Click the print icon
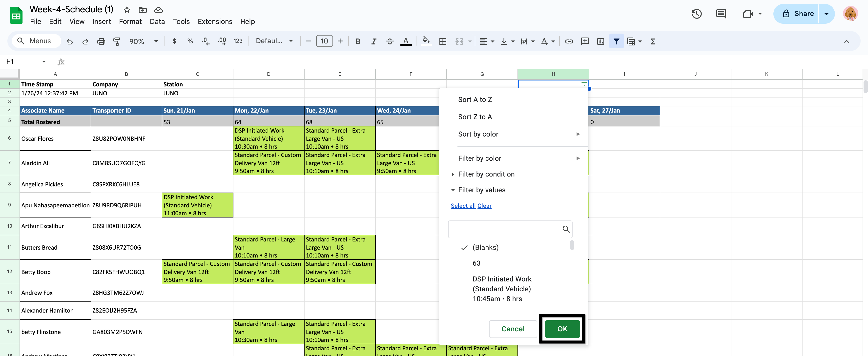The height and width of the screenshot is (356, 868). pos(101,41)
